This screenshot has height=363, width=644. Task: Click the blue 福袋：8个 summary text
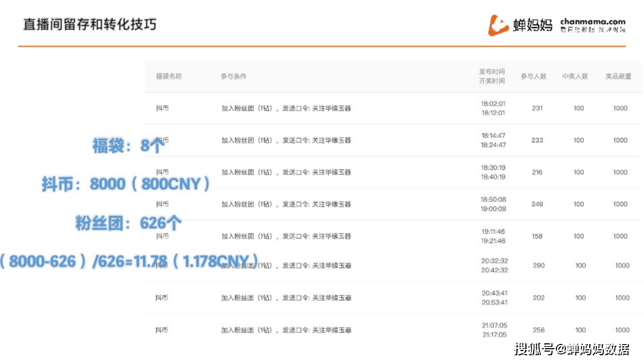click(x=129, y=146)
